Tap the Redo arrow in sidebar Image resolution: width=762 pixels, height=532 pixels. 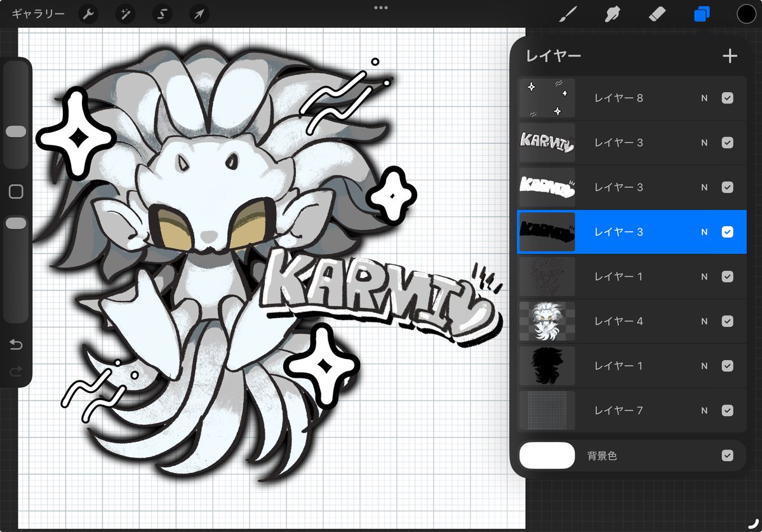(16, 371)
